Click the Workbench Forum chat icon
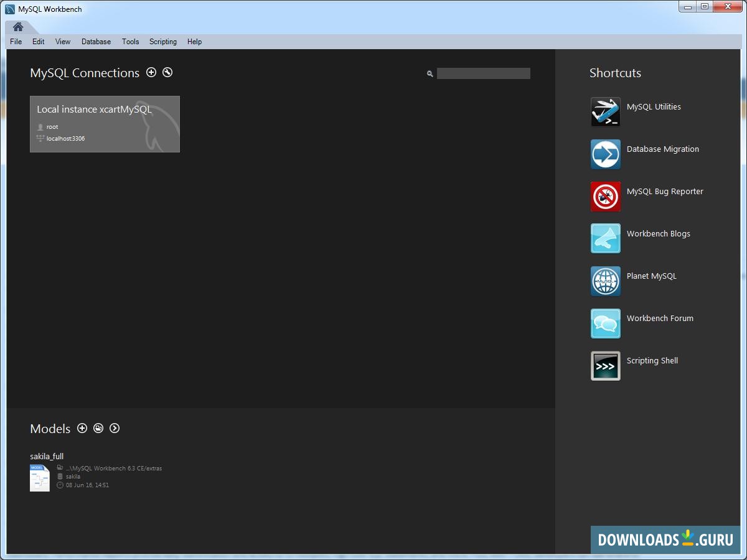Screen dimensions: 747x560 606,324
